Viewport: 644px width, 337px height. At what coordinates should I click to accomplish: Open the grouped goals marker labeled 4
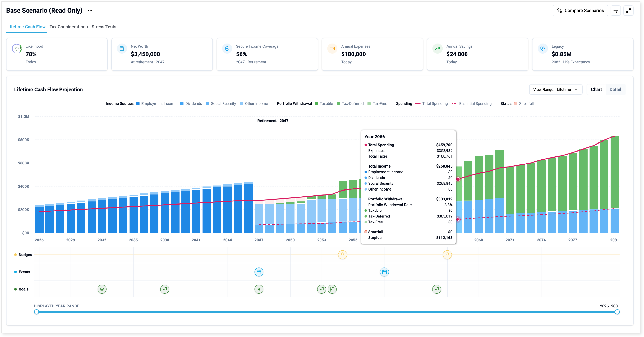click(x=259, y=289)
